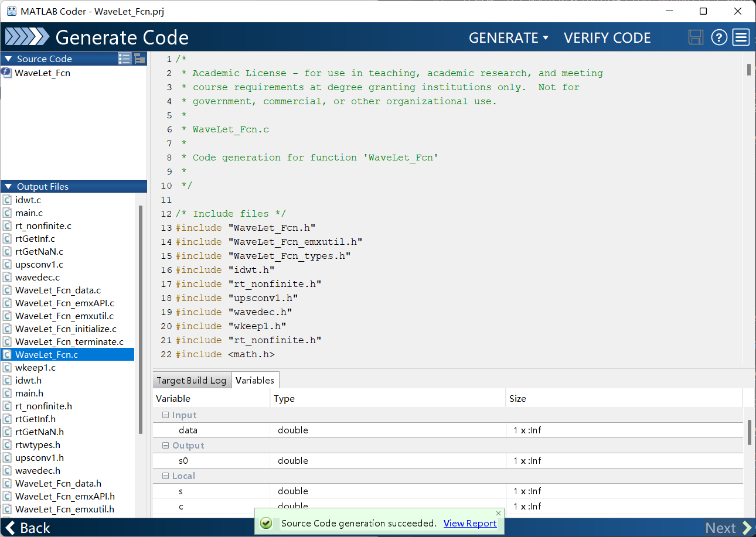756x537 pixels.
Task: Click the Size column header
Action: pos(624,398)
